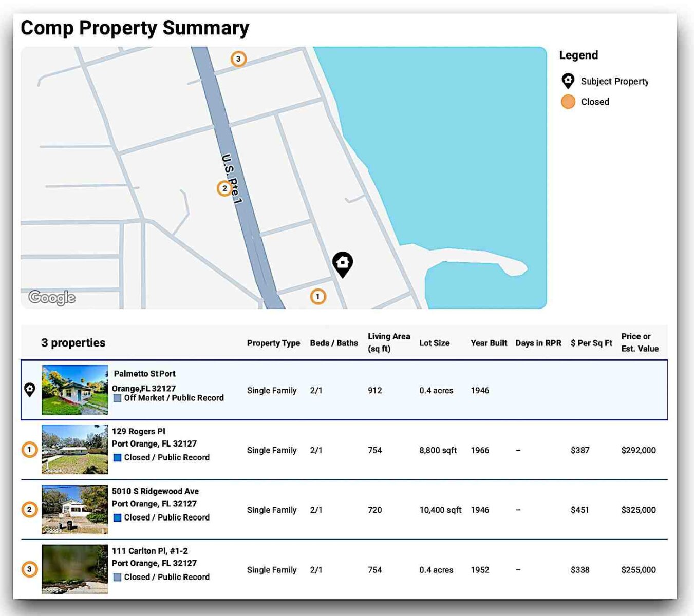Open Palmetto St property photo
The width and height of the screenshot is (694, 616).
point(74,390)
